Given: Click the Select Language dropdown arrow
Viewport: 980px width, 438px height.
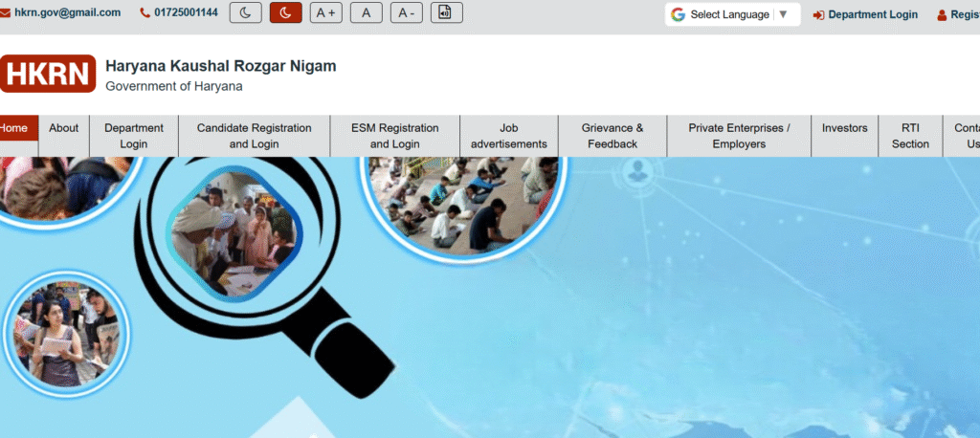Looking at the screenshot, I should coord(783,14).
